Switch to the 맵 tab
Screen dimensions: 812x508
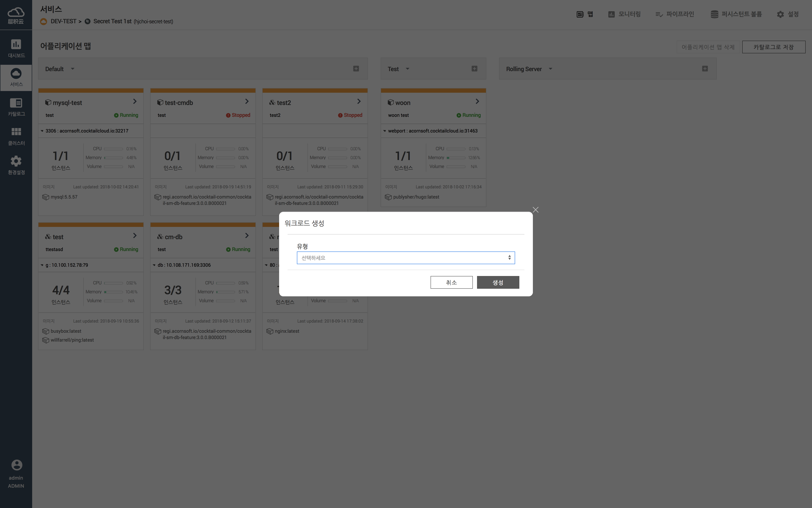pos(584,14)
